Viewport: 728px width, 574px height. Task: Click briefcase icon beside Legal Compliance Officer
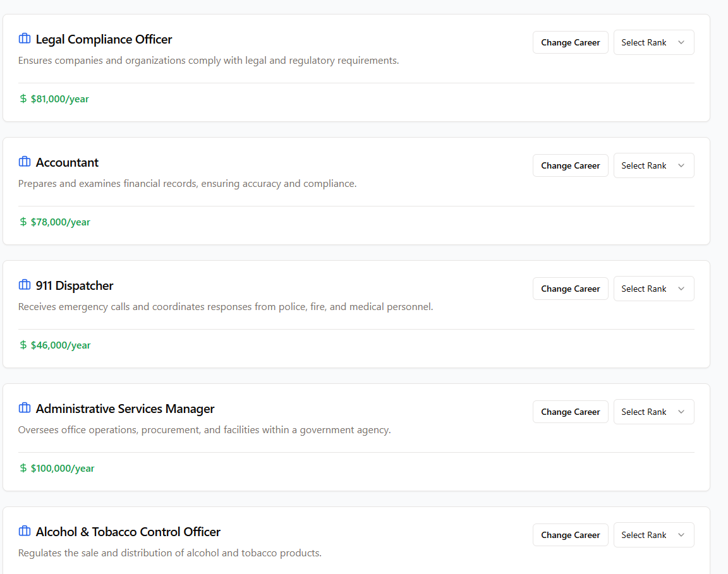(x=25, y=39)
